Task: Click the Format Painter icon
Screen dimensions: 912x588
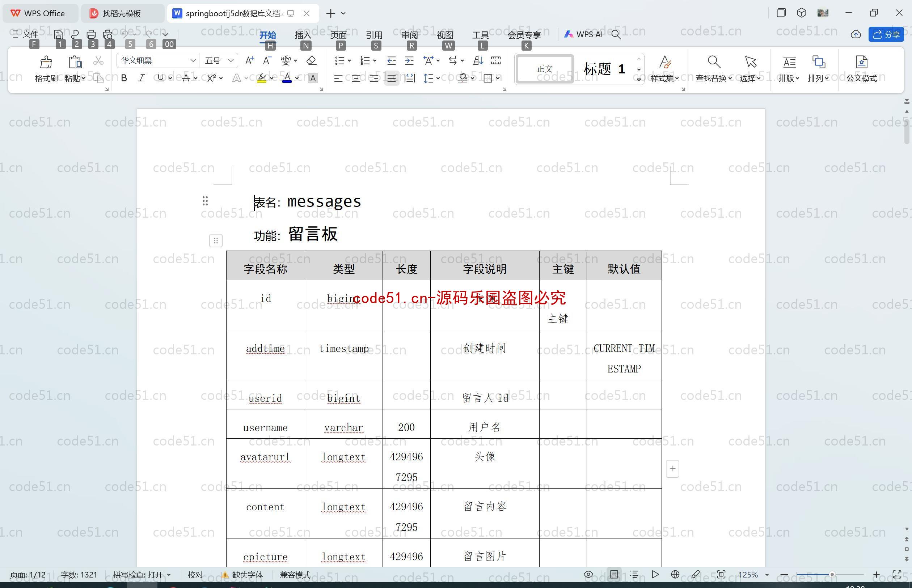Action: point(46,62)
